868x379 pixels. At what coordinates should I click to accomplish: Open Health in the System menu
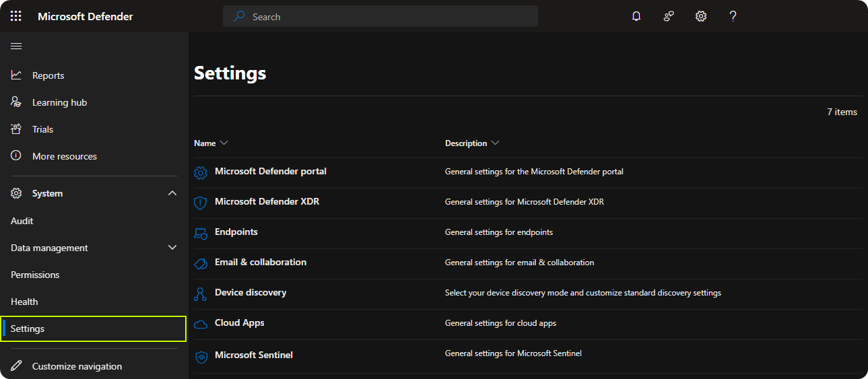coord(24,302)
